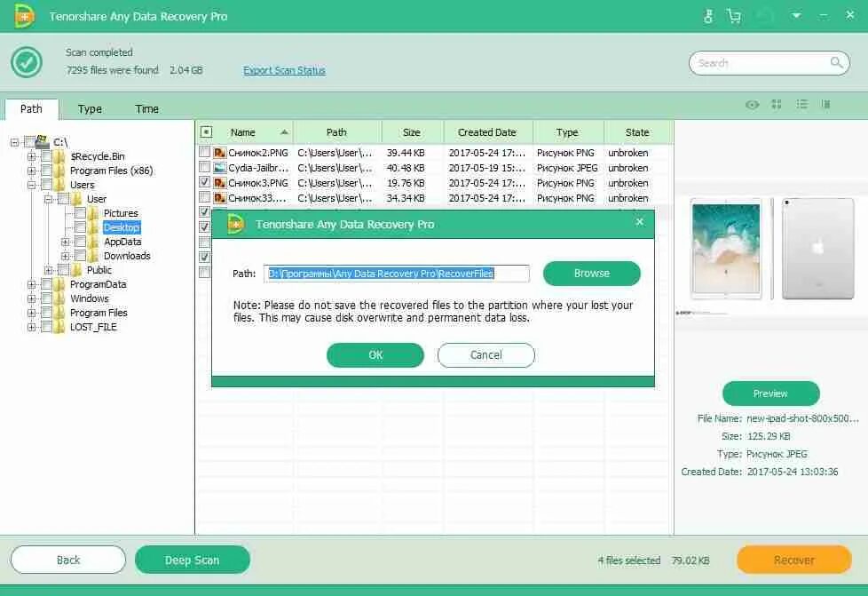Toggle the eye preview view icon

coord(752,104)
